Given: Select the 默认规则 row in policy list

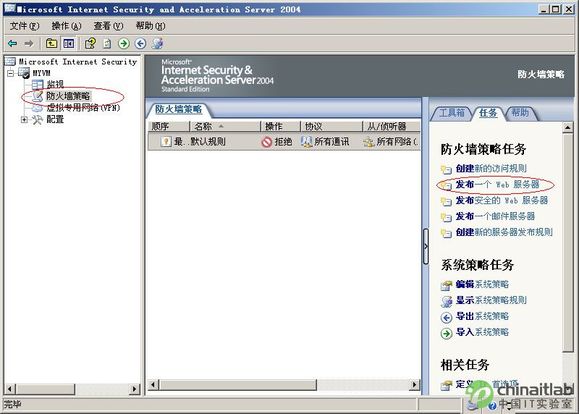Looking at the screenshot, I should pos(284,141).
